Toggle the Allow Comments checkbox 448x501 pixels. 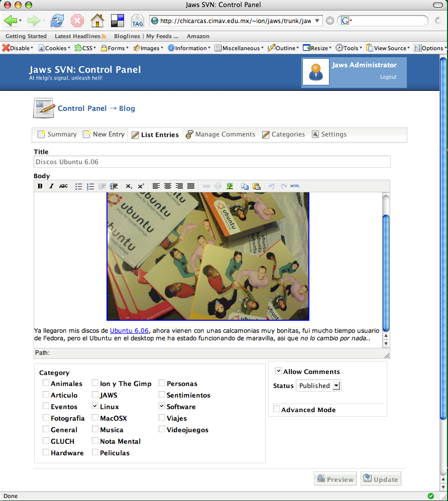click(x=279, y=370)
